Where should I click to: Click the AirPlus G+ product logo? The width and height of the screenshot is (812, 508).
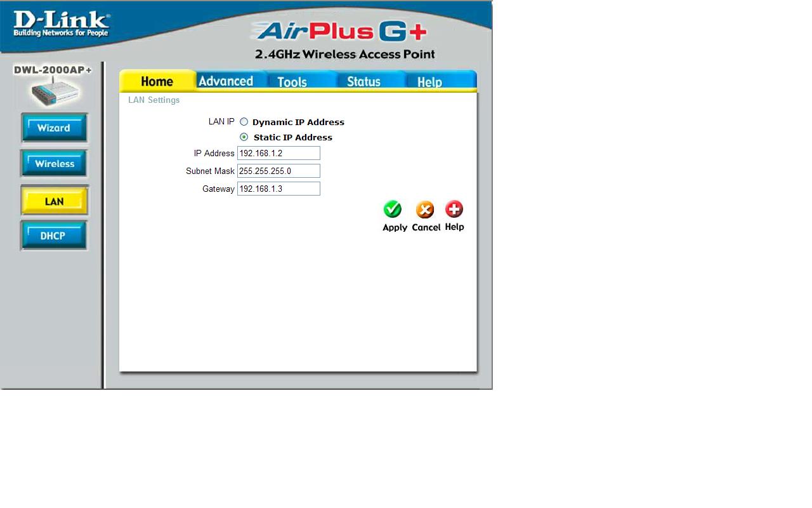(339, 31)
